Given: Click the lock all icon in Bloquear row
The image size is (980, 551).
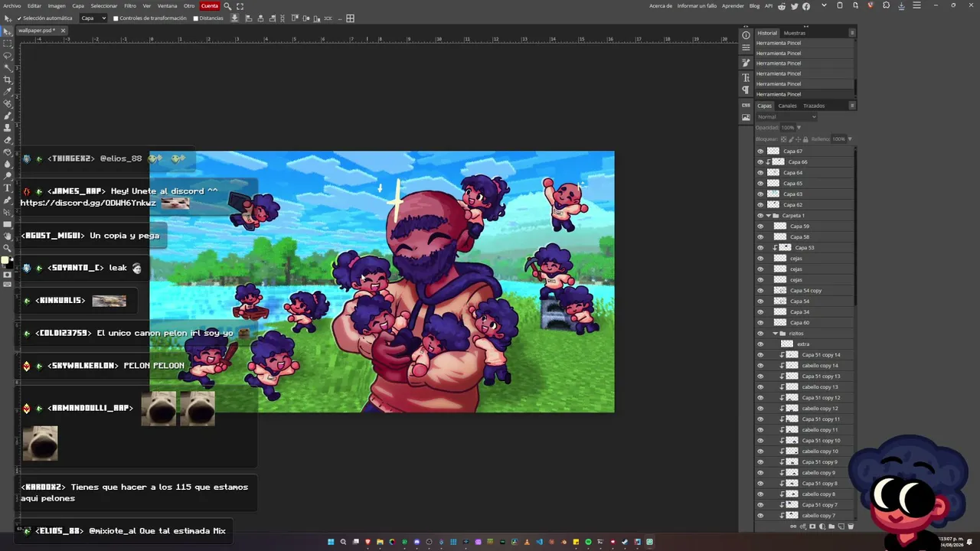Looking at the screenshot, I should pos(805,139).
